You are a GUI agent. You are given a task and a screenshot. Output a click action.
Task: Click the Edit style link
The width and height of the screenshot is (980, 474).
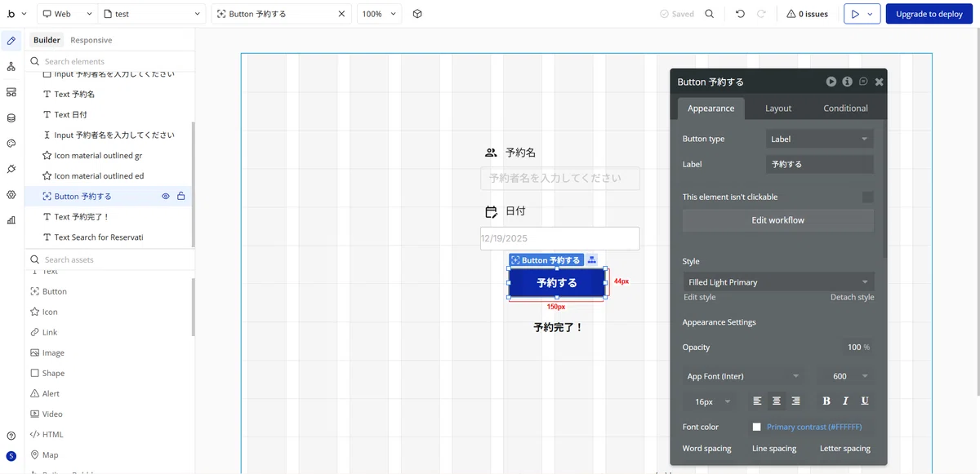700,297
